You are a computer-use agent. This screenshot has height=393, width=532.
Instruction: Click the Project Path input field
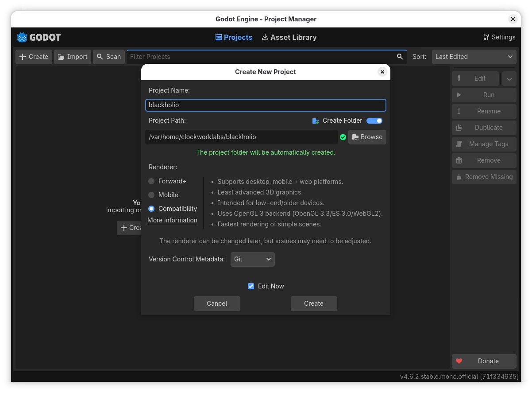(x=241, y=137)
